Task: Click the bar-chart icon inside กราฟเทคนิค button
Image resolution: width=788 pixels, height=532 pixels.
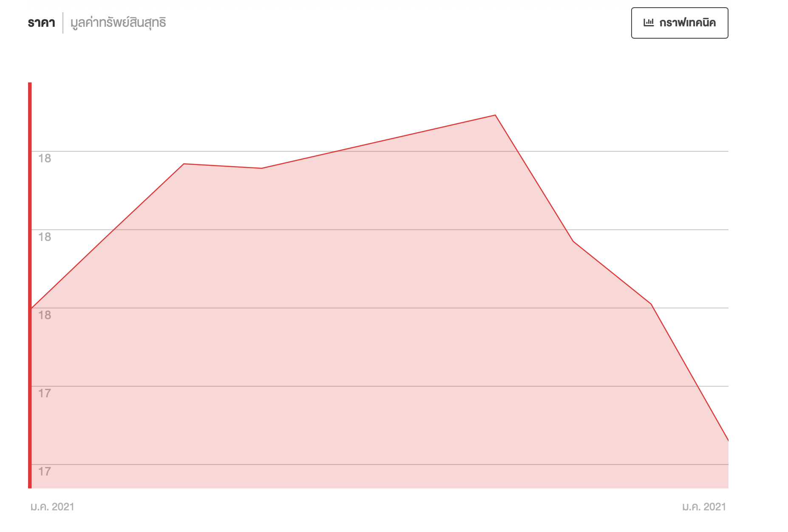Action: [649, 23]
